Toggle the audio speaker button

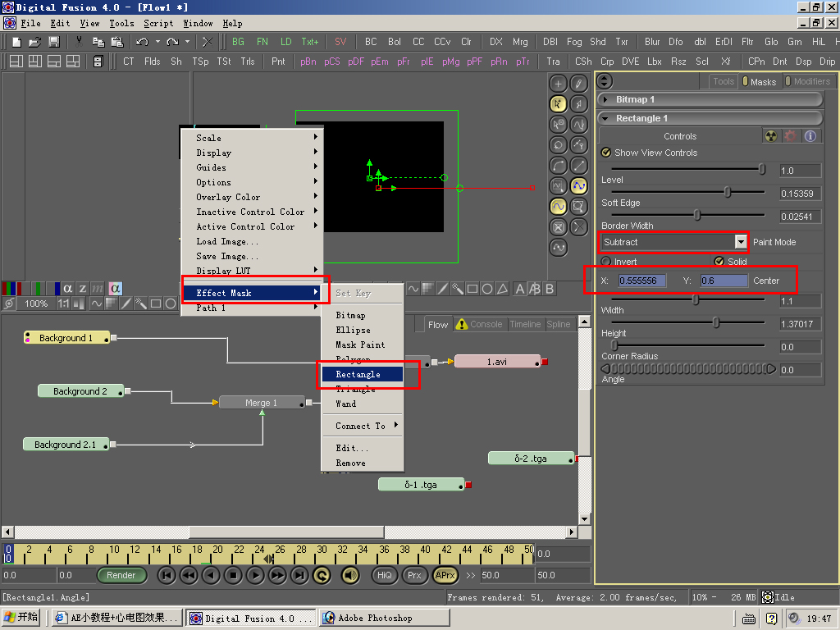[x=350, y=575]
